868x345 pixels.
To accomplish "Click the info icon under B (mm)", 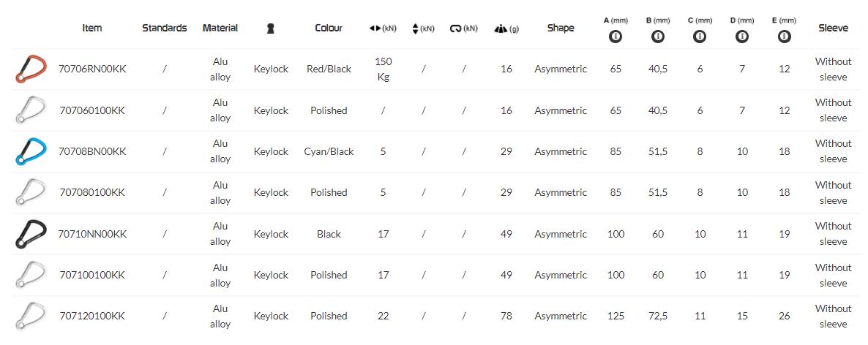I will [658, 37].
